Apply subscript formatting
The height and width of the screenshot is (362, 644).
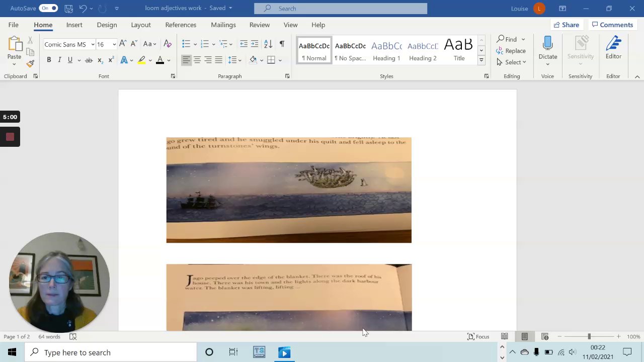pyautogui.click(x=100, y=60)
